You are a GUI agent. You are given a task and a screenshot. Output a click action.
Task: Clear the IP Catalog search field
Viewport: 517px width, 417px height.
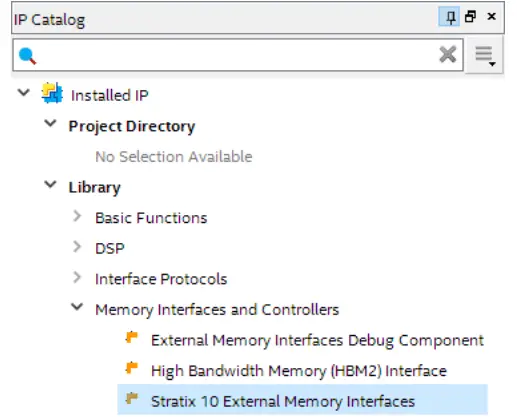coord(447,55)
